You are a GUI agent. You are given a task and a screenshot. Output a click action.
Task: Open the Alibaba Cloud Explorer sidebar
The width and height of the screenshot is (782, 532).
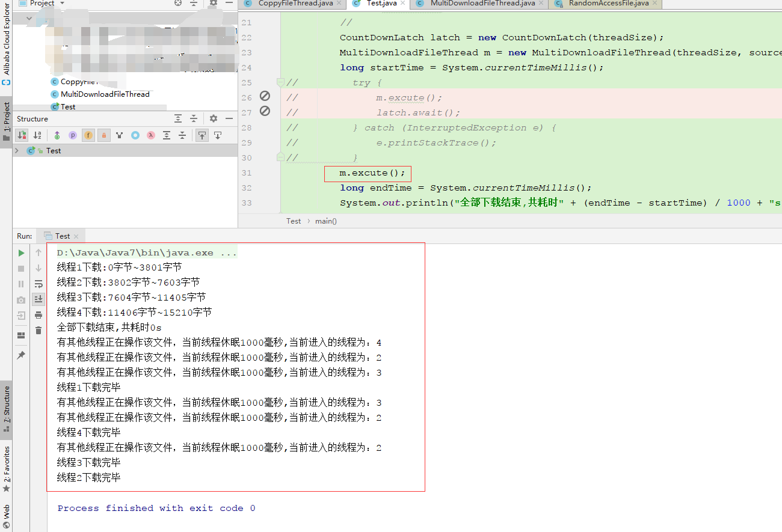7,39
